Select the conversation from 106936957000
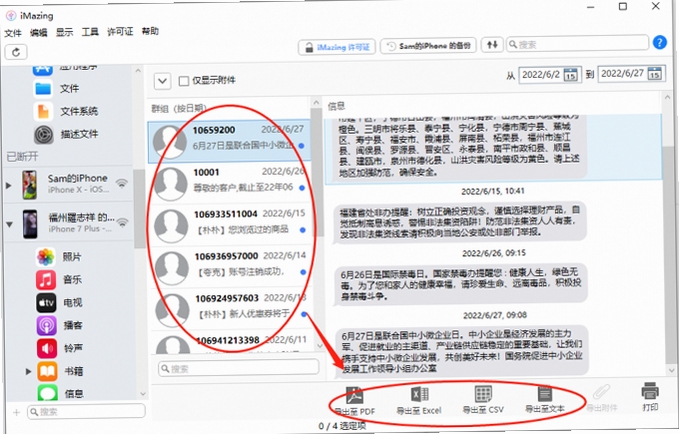 tap(231, 266)
